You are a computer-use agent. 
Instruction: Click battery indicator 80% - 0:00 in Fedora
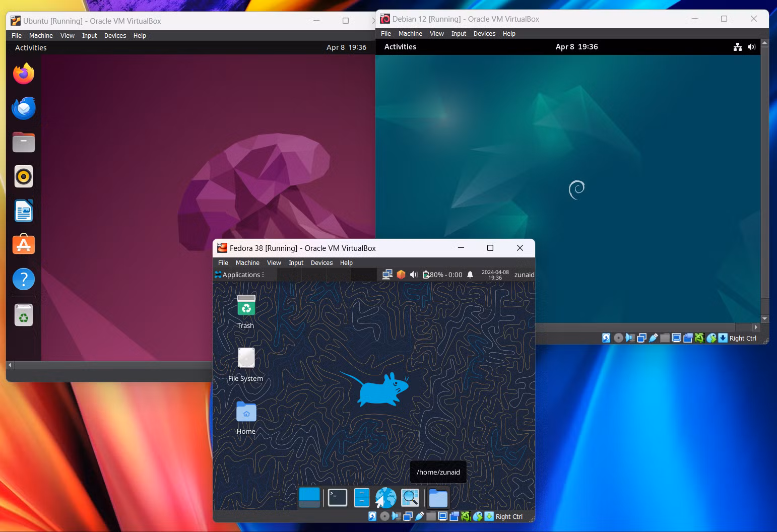(442, 275)
